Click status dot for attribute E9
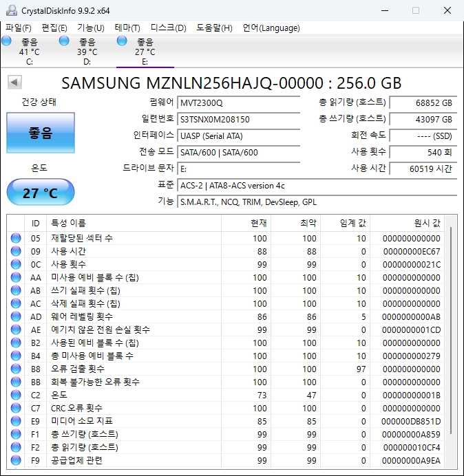Viewport: 464px width, 476px height. [16, 421]
